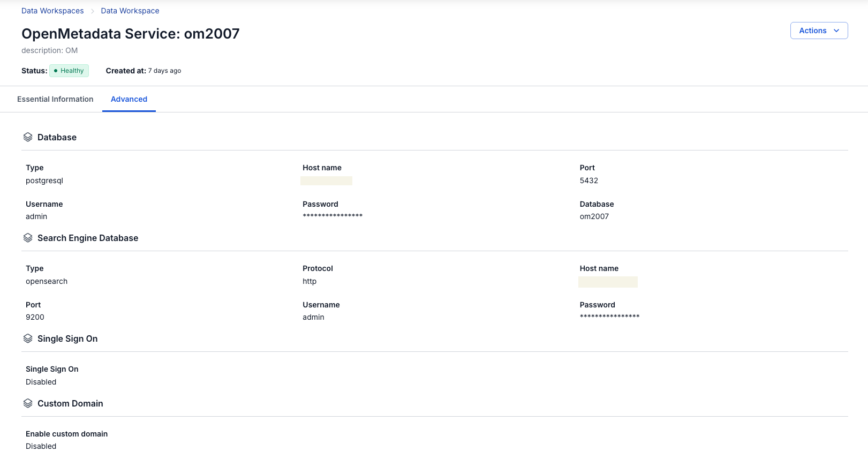Click the OpenMetadata Service: om2007 title
The width and height of the screenshot is (868, 459).
[x=131, y=34]
